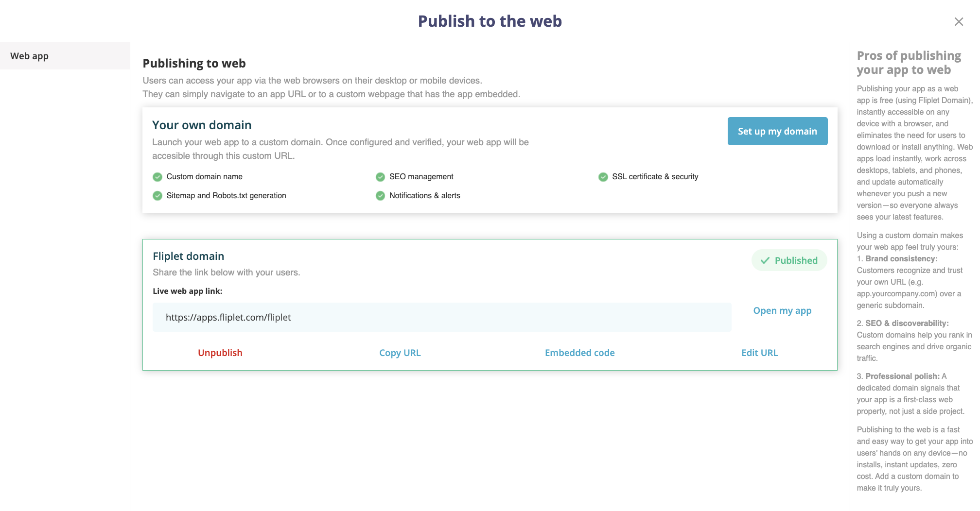
Task: Click the 'SSL certificate & security' text
Action: click(x=655, y=177)
